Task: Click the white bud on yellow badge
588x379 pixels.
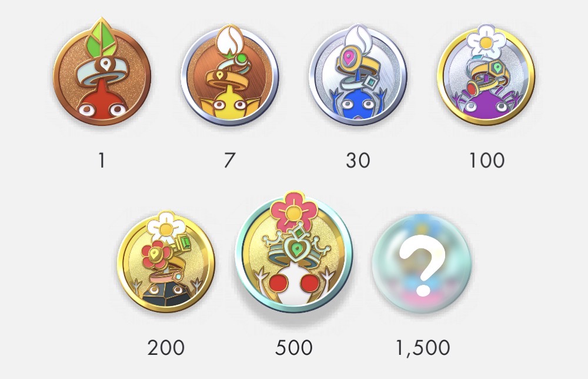Action: (x=229, y=40)
